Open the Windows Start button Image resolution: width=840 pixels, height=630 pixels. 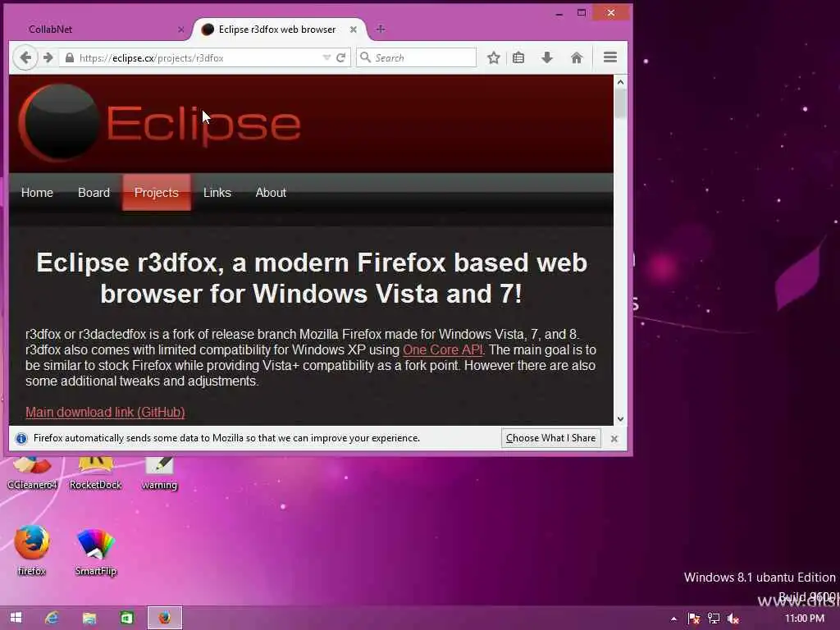[16, 618]
